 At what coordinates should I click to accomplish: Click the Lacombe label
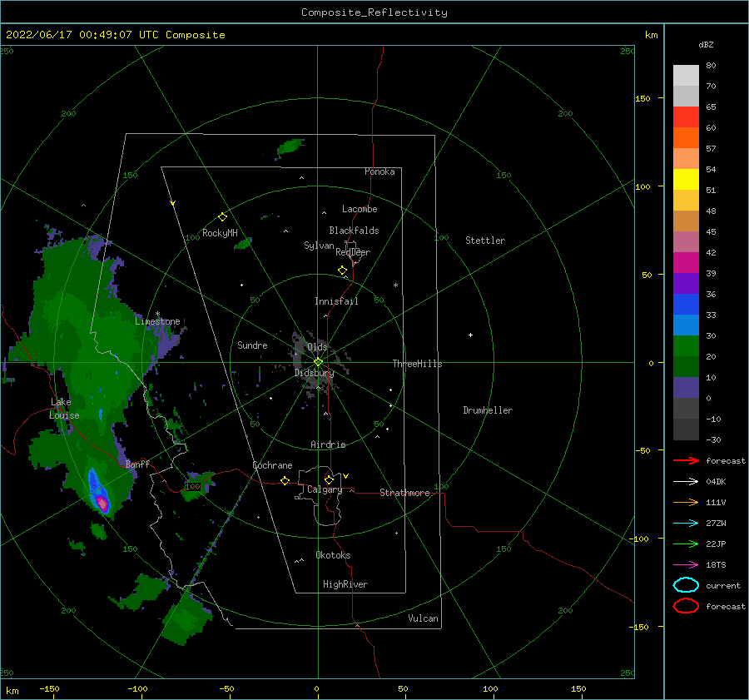(x=360, y=209)
